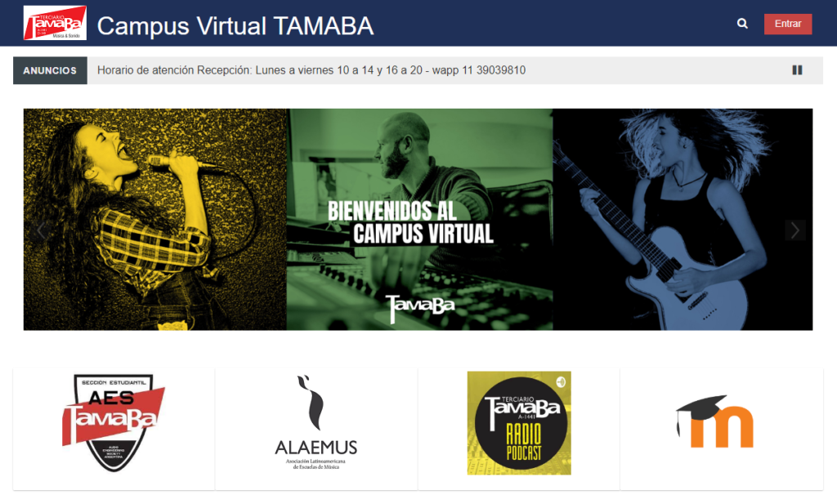Click the ALAEMUS text under the figure
This screenshot has height=504, width=837.
316,448
